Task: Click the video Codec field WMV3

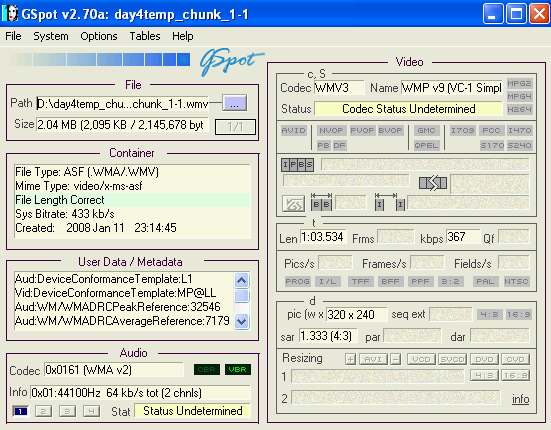Action: (x=338, y=87)
